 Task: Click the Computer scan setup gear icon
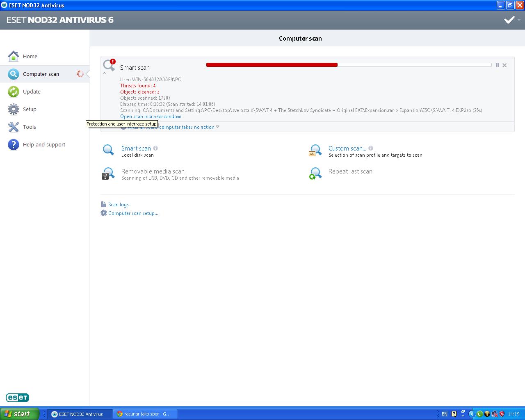(x=104, y=213)
